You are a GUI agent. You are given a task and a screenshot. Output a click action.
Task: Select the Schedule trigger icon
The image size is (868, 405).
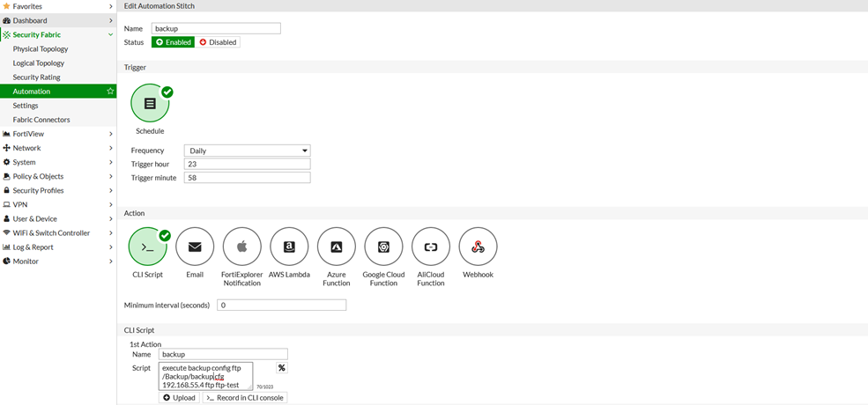coord(150,104)
